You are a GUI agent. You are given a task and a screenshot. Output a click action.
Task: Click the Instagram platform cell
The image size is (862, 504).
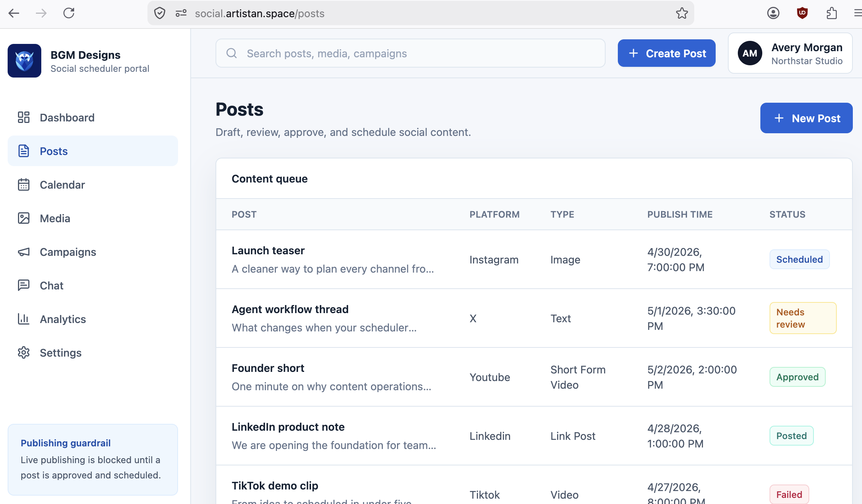point(494,260)
